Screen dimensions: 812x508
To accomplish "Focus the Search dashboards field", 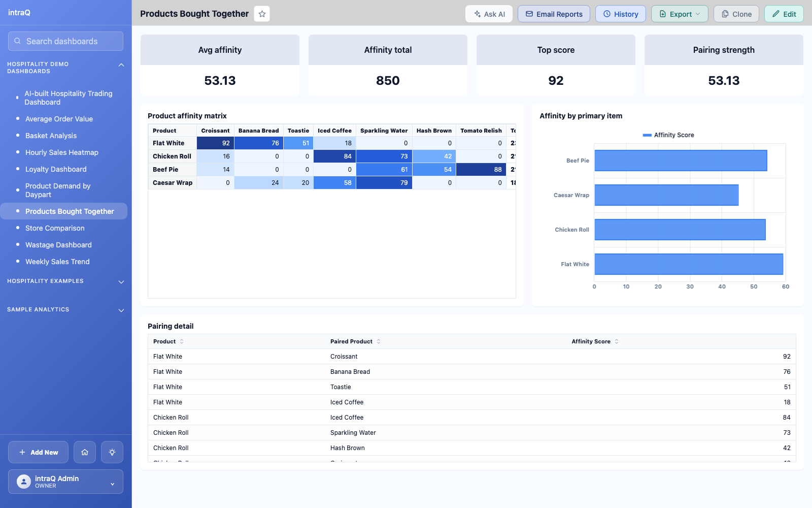I will click(x=65, y=41).
